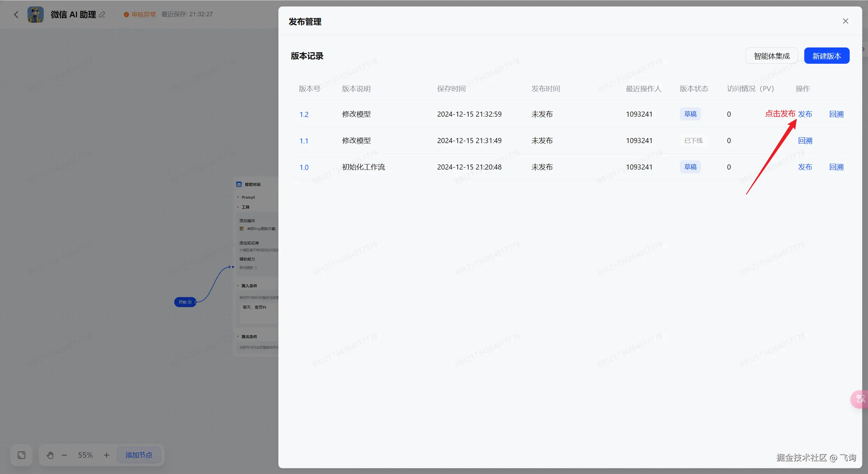Zoom out with the minus icon

(x=64, y=455)
